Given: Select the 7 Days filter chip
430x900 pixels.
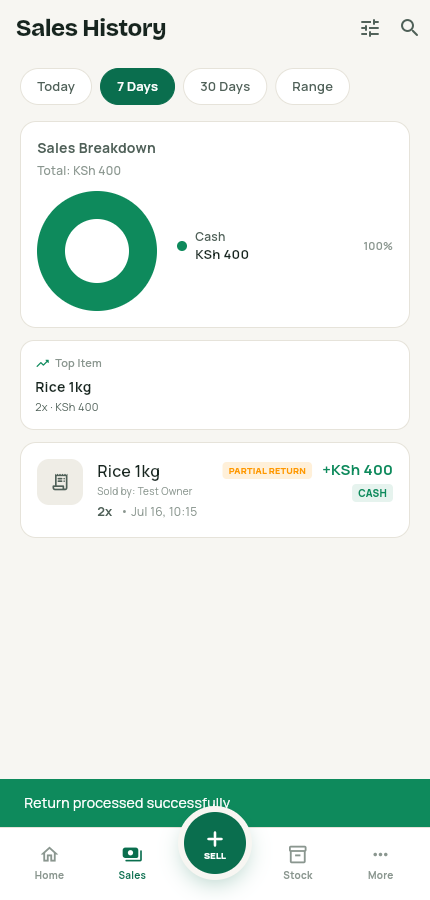Looking at the screenshot, I should (137, 87).
